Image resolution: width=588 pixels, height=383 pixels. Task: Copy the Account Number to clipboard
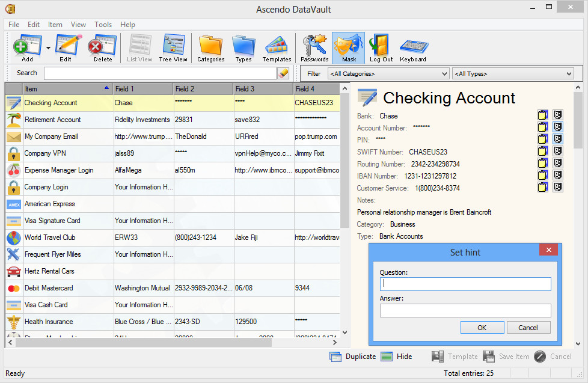point(543,127)
